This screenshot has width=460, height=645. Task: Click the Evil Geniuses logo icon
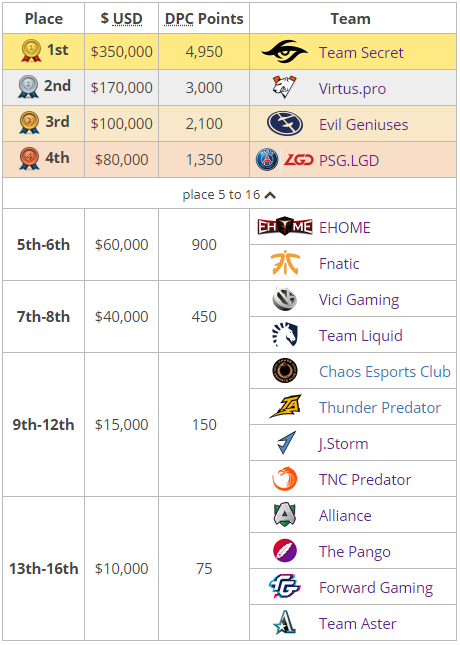tap(285, 123)
